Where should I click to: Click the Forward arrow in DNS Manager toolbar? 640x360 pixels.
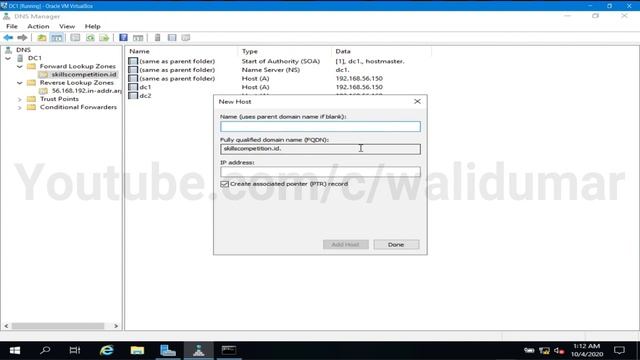coord(22,38)
